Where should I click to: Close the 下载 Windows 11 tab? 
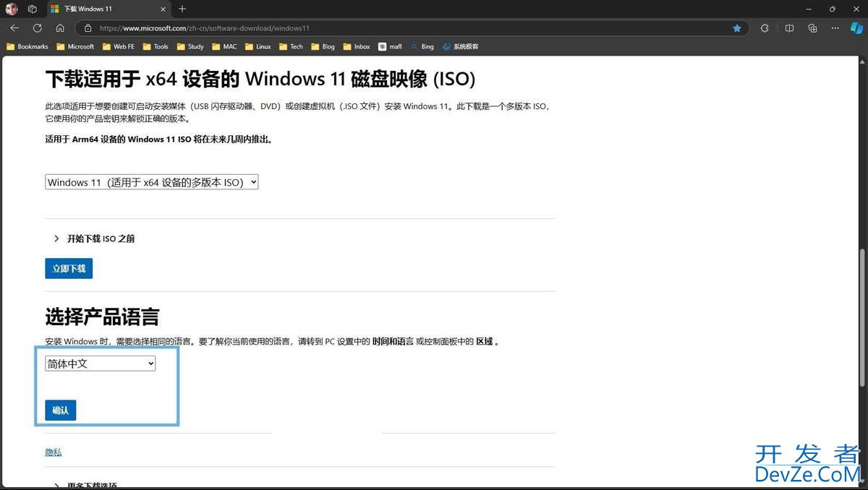pyautogui.click(x=163, y=9)
